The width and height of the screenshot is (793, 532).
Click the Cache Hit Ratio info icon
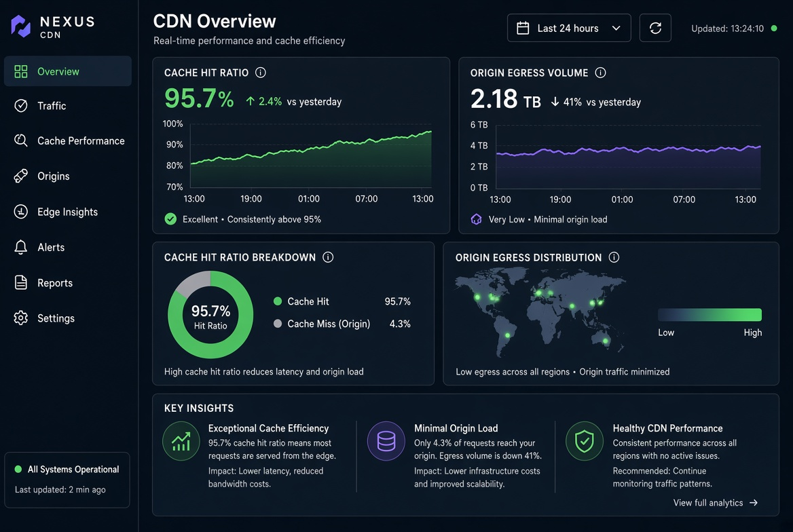(x=261, y=73)
